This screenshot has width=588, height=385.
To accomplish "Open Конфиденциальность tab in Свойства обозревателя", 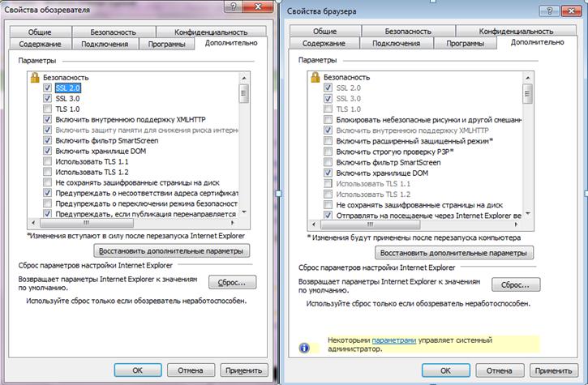I will 211,32.
